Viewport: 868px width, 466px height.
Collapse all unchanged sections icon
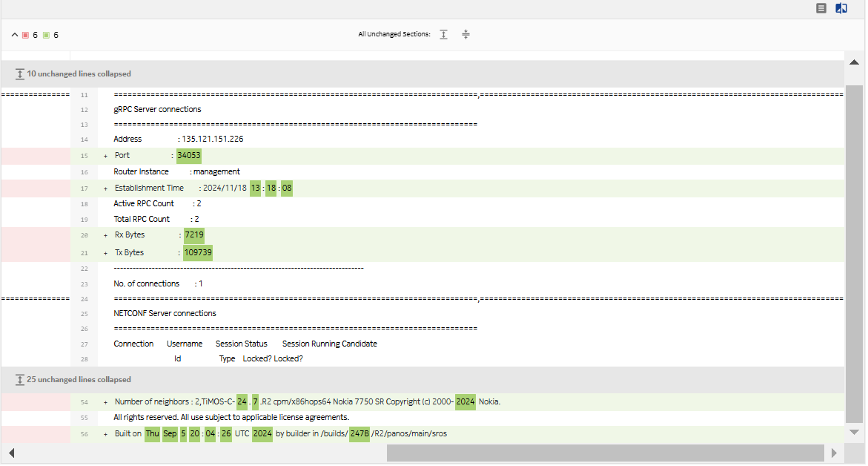click(466, 34)
